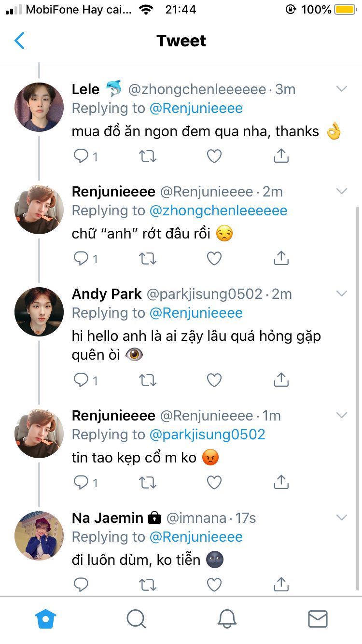
Task: Open the Notifications bell tab
Action: tap(227, 618)
